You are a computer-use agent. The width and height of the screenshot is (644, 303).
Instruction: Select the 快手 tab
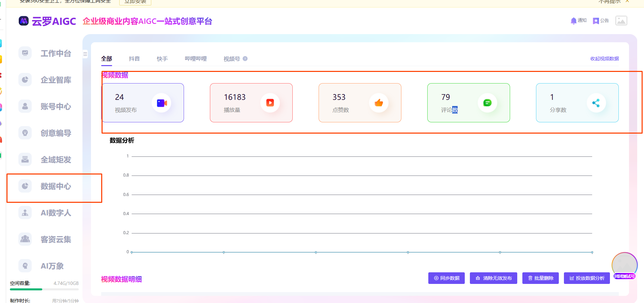162,59
